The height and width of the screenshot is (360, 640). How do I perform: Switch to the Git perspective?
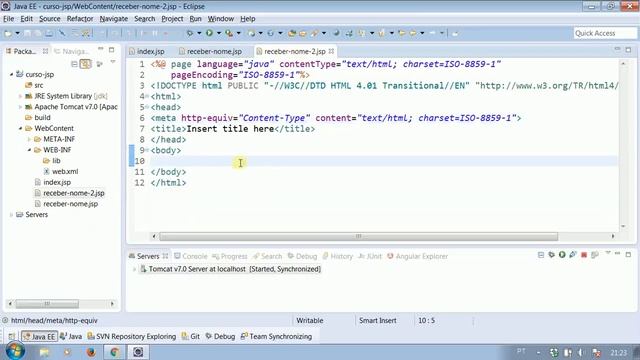pyautogui.click(x=191, y=337)
